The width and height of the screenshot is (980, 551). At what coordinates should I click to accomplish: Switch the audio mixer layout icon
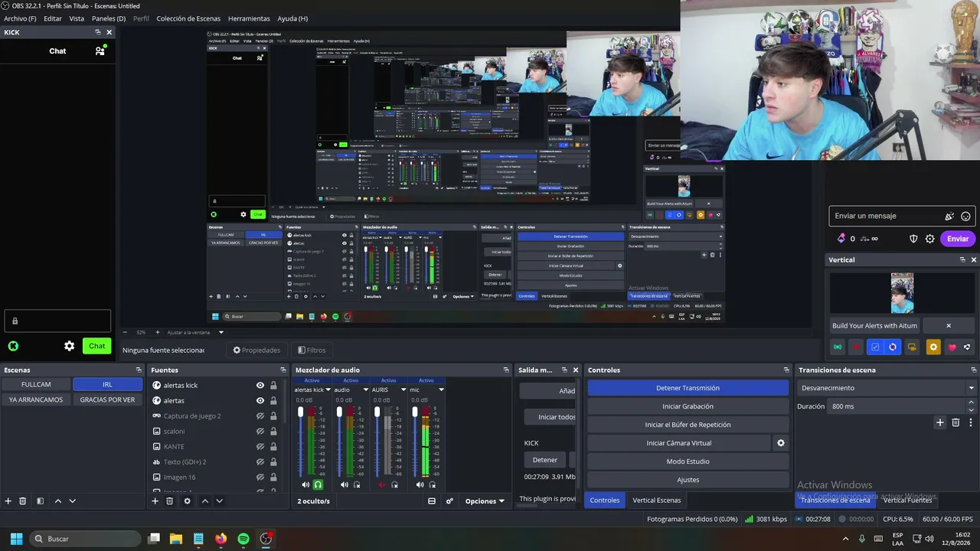[432, 501]
